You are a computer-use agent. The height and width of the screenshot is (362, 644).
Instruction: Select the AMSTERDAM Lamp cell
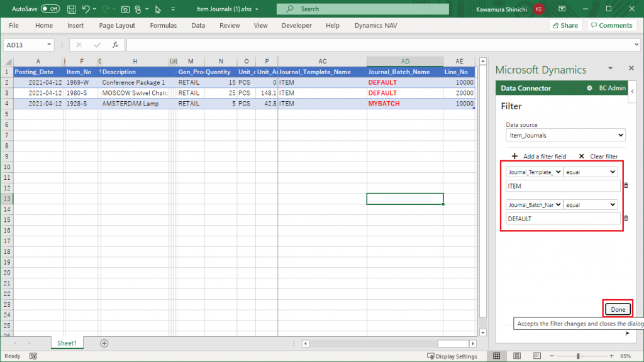(135, 104)
